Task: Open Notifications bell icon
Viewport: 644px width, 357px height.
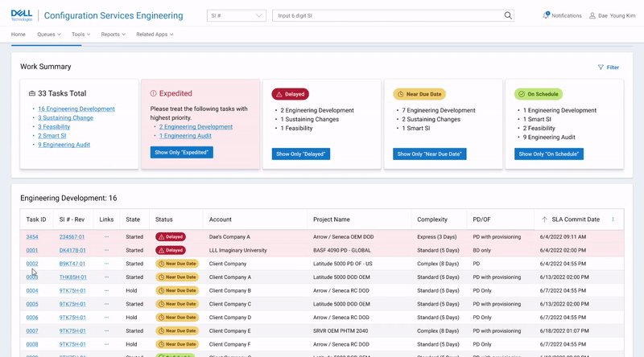Action: coord(546,15)
